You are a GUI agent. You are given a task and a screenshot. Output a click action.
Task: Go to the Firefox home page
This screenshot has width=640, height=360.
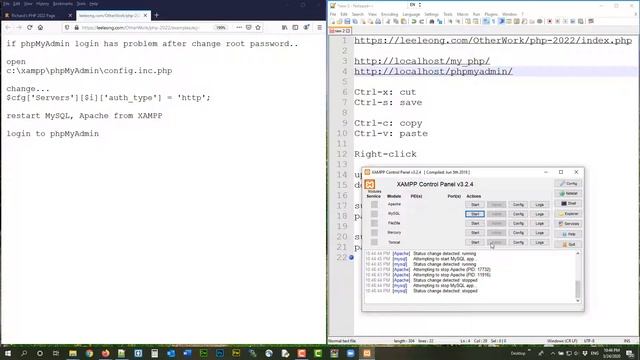click(40, 27)
